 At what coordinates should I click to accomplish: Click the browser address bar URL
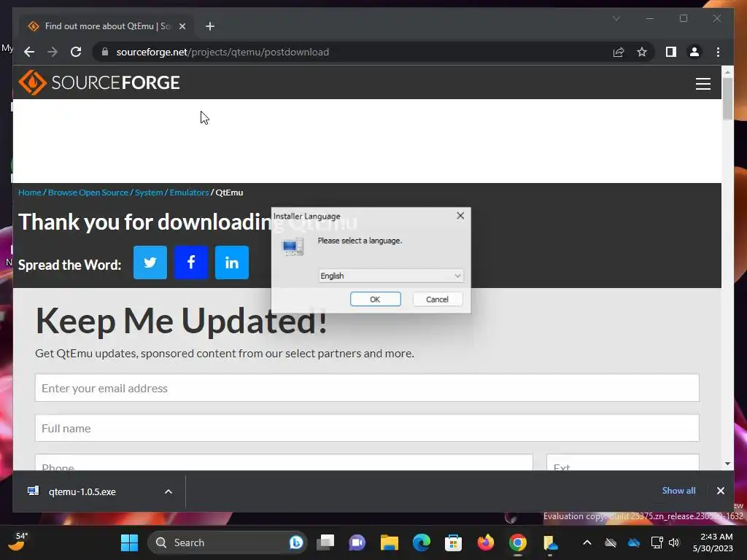pyautogui.click(x=222, y=52)
